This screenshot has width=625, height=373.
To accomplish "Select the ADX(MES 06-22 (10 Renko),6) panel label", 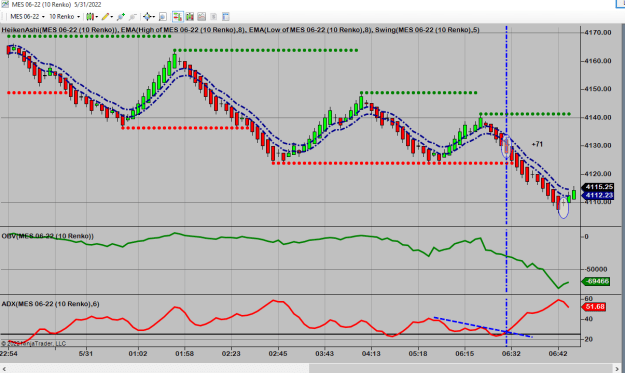I will [x=50, y=304].
